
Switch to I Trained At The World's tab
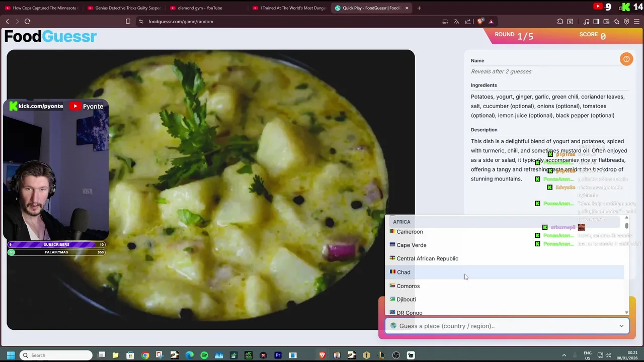point(289,8)
